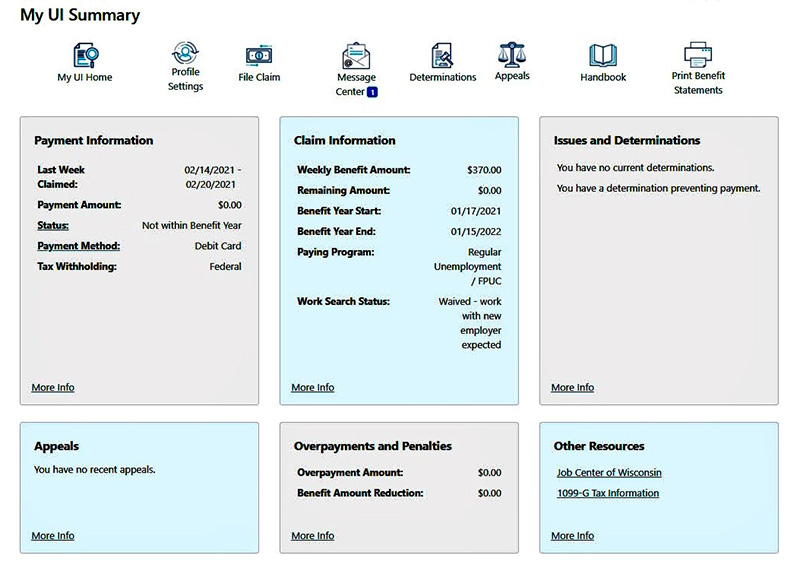Open the Handbook book icon
The width and height of the screenshot is (800, 568).
click(x=603, y=56)
